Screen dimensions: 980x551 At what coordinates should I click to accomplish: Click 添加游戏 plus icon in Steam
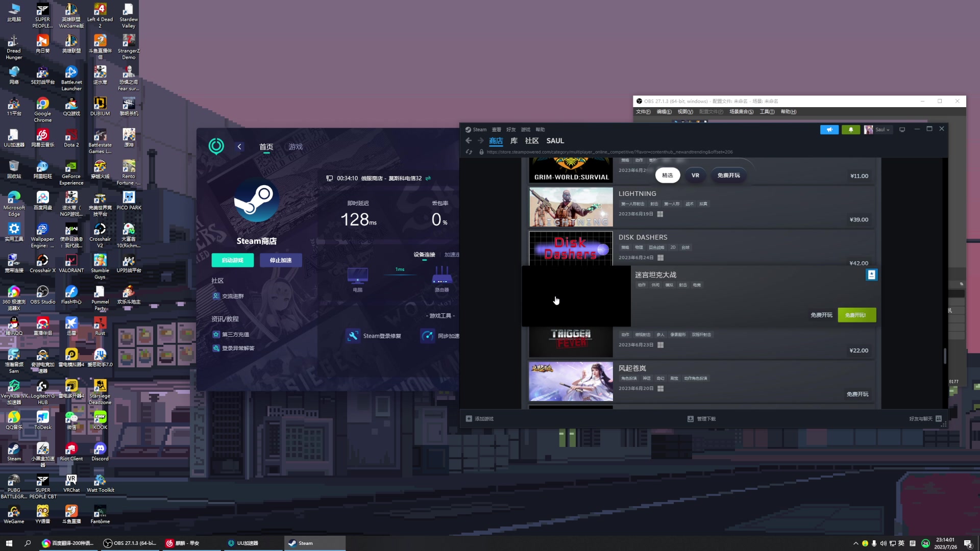[469, 419]
